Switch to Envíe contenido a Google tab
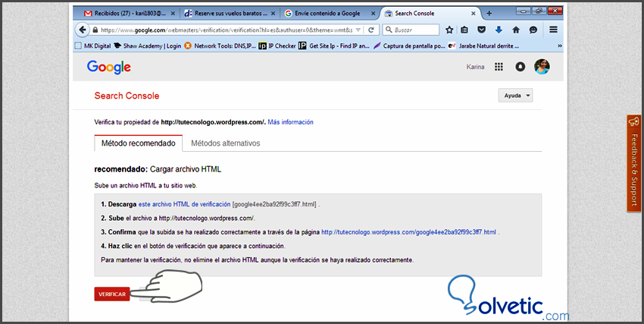 click(x=331, y=13)
